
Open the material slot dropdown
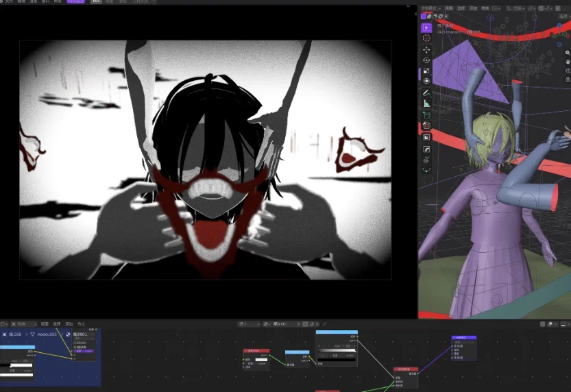(249, 324)
